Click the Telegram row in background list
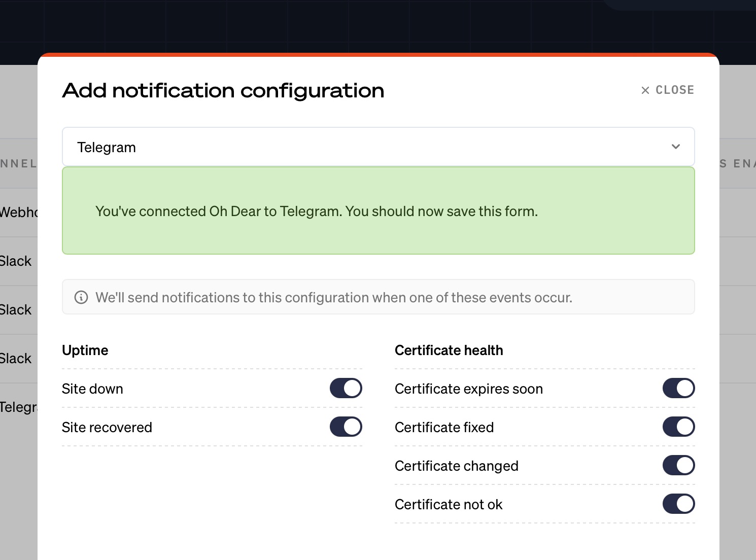The width and height of the screenshot is (756, 560). pos(18,407)
